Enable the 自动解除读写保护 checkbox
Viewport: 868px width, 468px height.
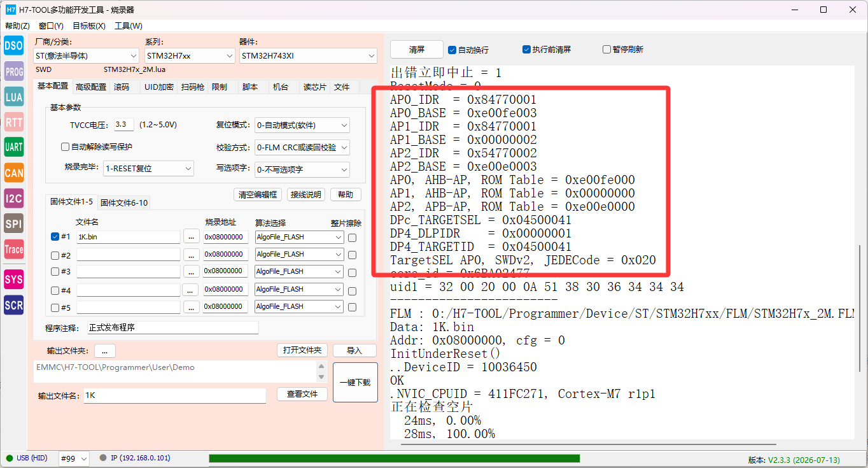coord(65,147)
